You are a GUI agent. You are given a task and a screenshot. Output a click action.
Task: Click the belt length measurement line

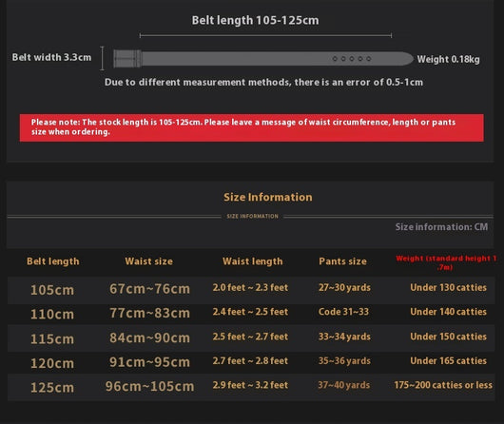(x=265, y=35)
